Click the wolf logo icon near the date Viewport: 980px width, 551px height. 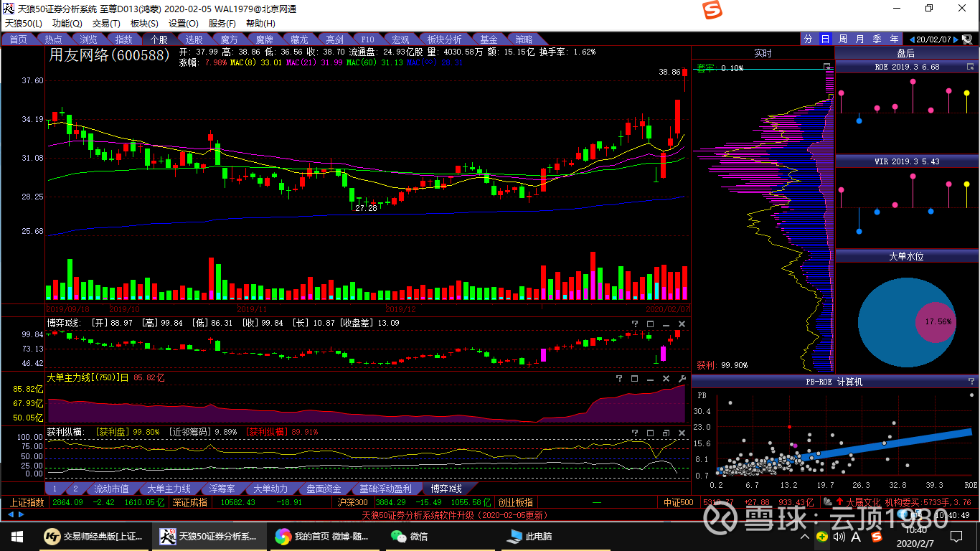coord(968,39)
